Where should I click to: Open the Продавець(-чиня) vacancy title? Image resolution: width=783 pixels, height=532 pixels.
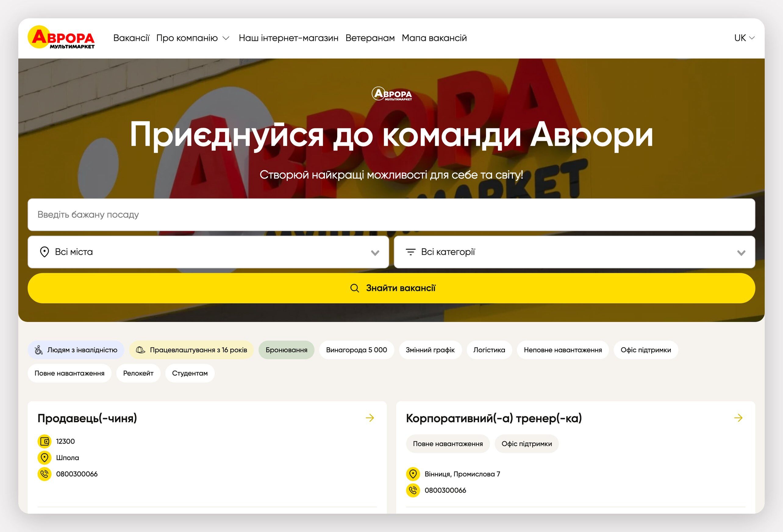[87, 418]
